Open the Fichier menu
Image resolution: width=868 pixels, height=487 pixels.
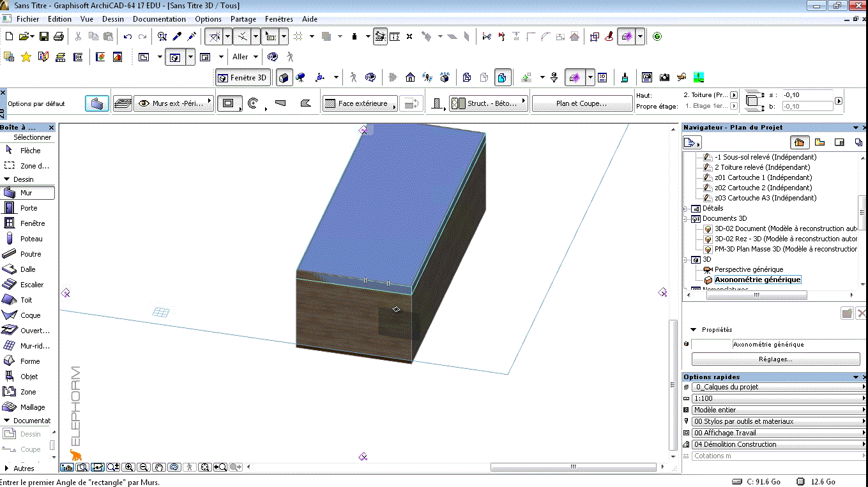coord(27,19)
